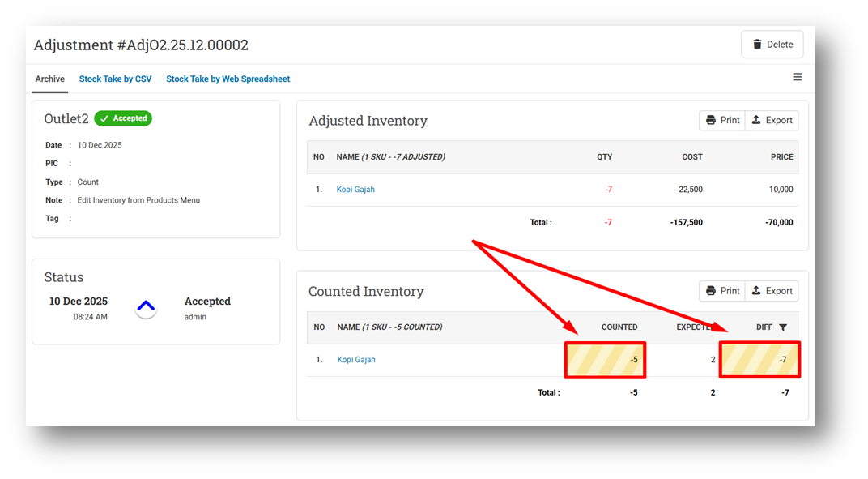Click the admin user under Accepted status
This screenshot has height=479, width=868.
(195, 317)
